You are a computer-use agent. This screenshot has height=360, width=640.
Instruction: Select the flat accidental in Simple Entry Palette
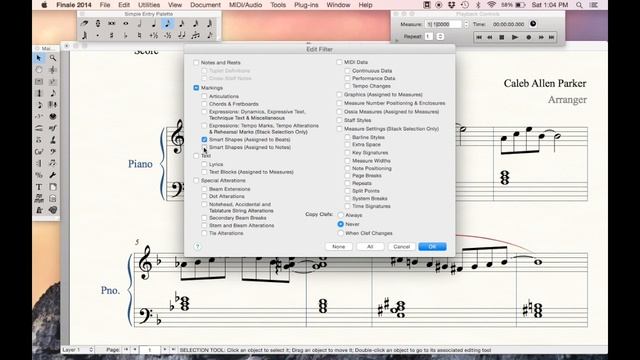tap(126, 36)
